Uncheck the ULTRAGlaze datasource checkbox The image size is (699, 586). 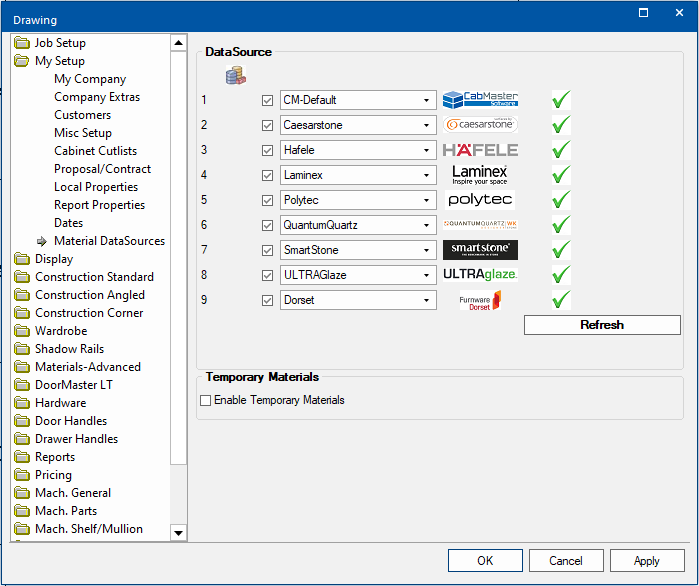point(267,275)
